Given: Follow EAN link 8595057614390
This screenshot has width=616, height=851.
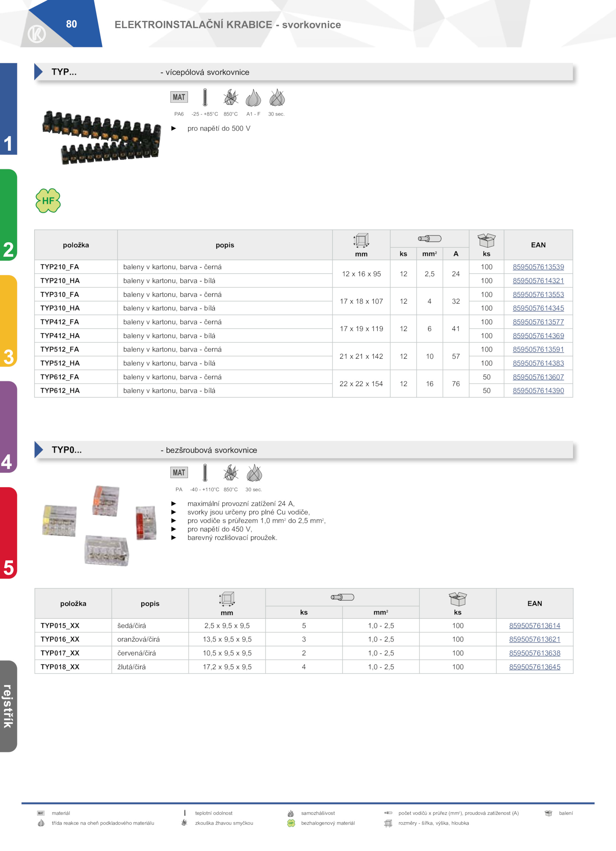Looking at the screenshot, I should [538, 390].
